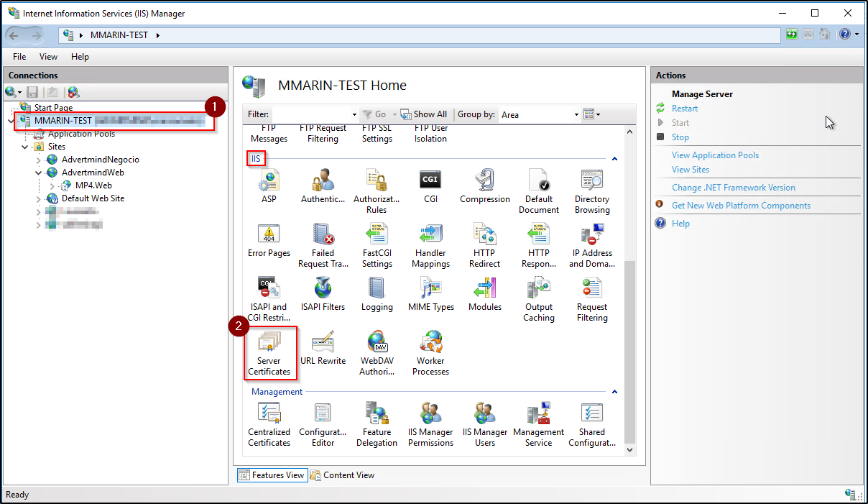868x504 pixels.
Task: Open Handler Mappings feature
Action: (x=430, y=245)
